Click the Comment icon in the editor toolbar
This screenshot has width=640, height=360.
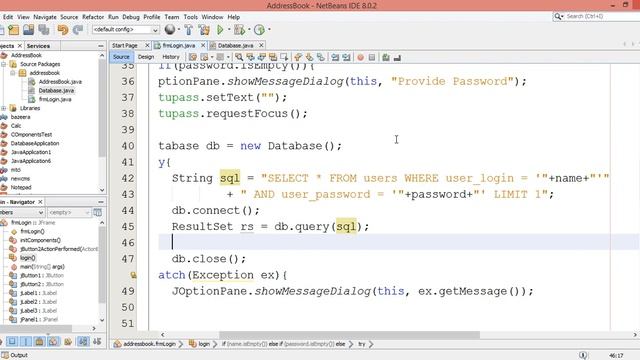coord(386,58)
